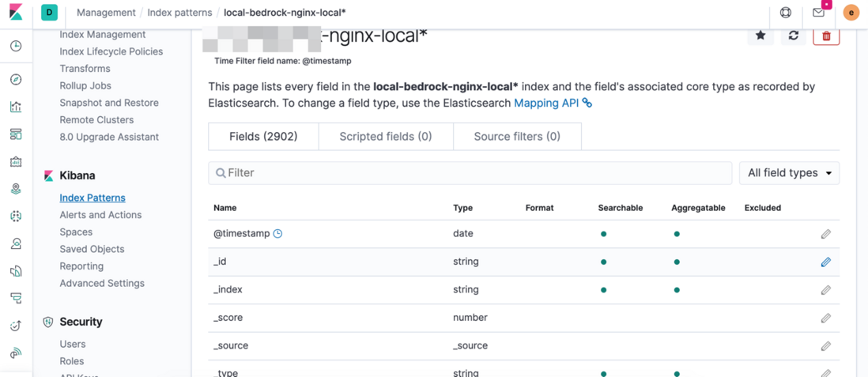
Task: Edit the _source field pencil icon
Action: pyautogui.click(x=826, y=346)
